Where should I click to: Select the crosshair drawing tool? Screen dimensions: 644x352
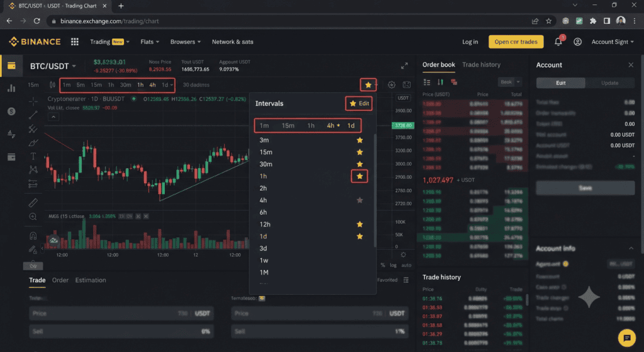click(x=33, y=101)
